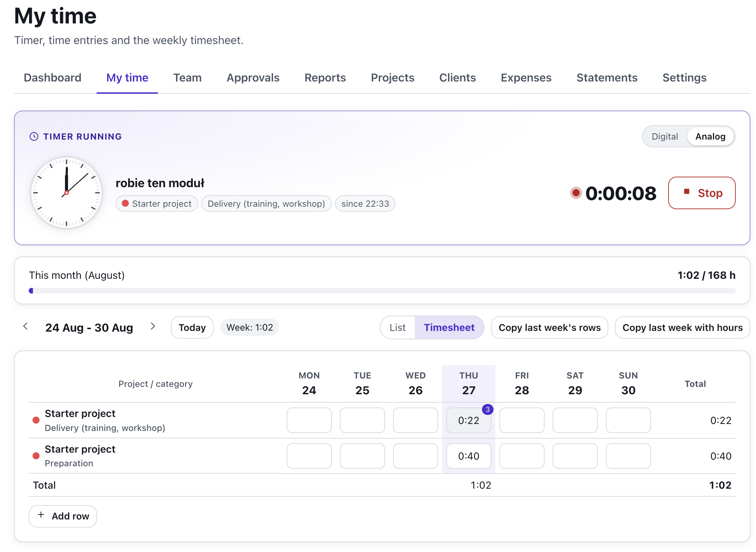Go to previous week with left chevron
This screenshot has width=756, height=552.
pyautogui.click(x=25, y=326)
